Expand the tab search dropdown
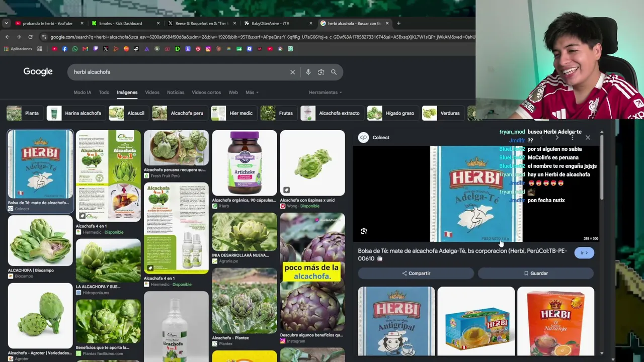This screenshot has width=644, height=362. coord(6,23)
